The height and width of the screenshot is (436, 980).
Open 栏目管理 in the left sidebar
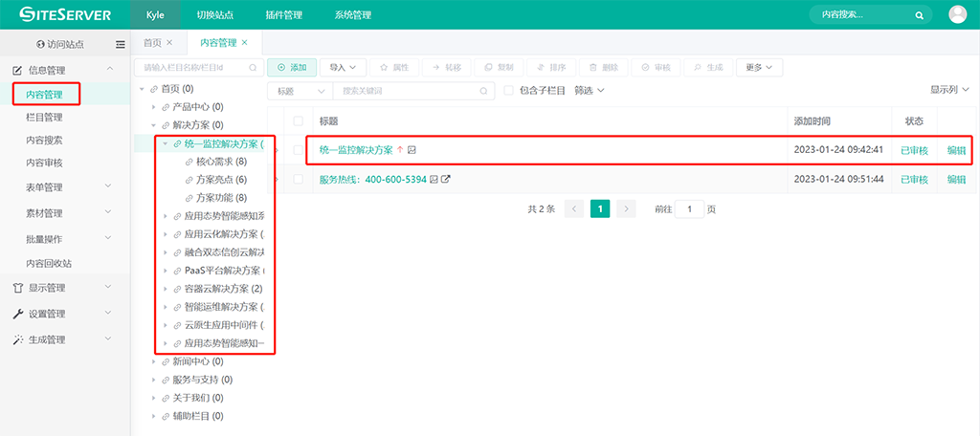pos(44,118)
